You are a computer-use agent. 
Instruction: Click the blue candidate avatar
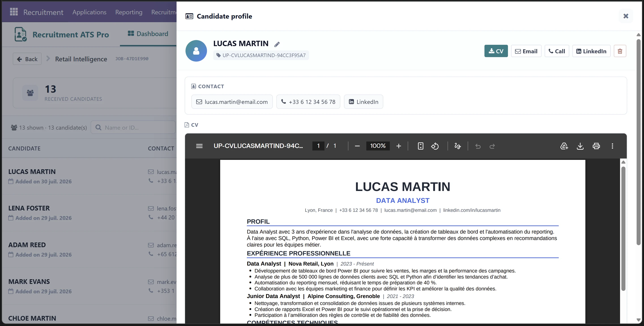(x=196, y=51)
